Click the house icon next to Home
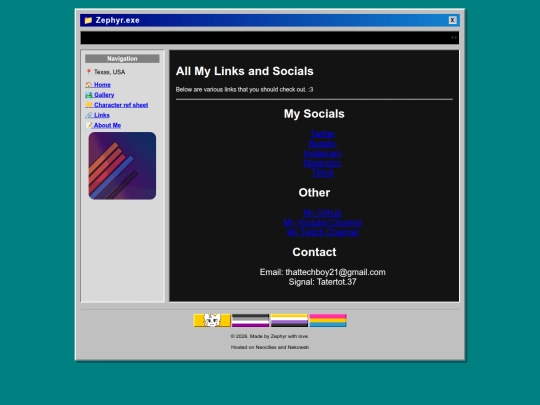Image resolution: width=540 pixels, height=405 pixels. click(x=89, y=85)
